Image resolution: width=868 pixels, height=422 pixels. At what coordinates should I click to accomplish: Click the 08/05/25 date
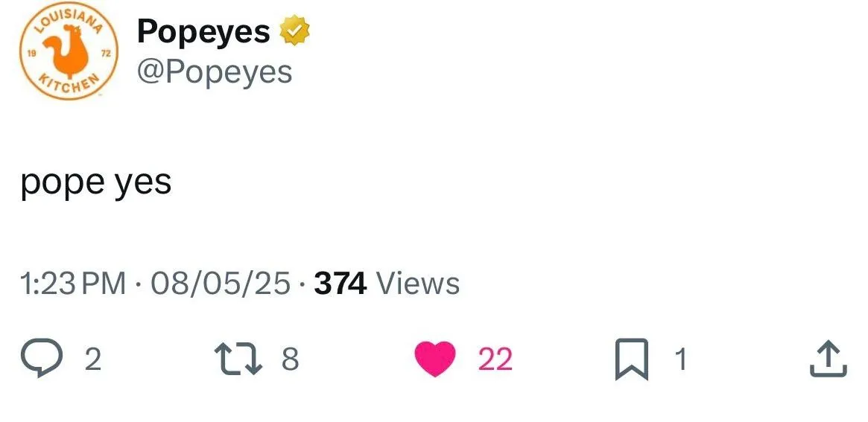pos(221,284)
